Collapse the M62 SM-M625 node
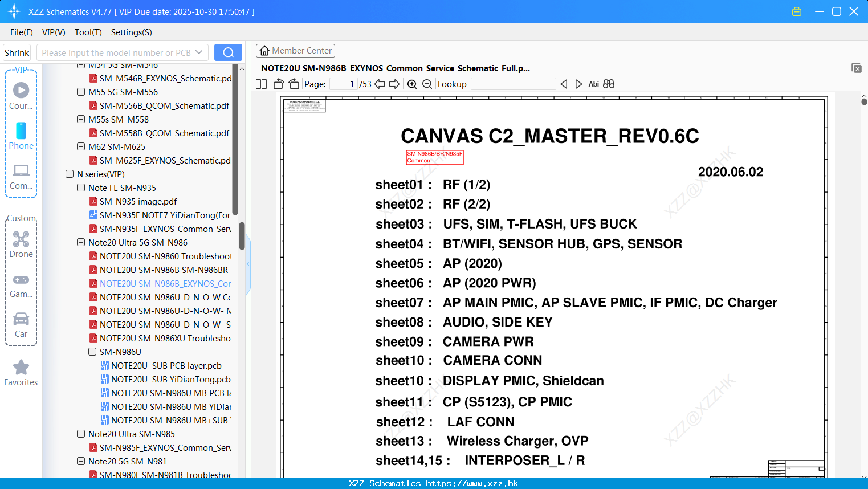 point(81,146)
